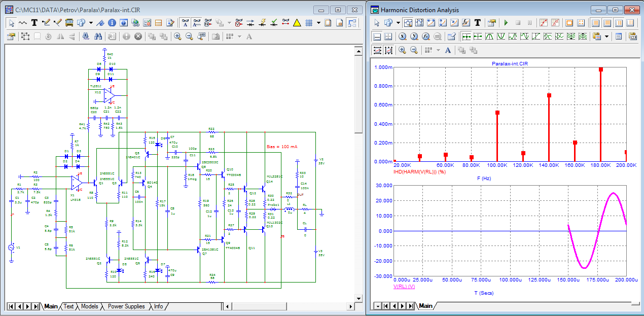Open the Power Supplies tab
Screen dimensions: 644x316
pyautogui.click(x=126, y=306)
